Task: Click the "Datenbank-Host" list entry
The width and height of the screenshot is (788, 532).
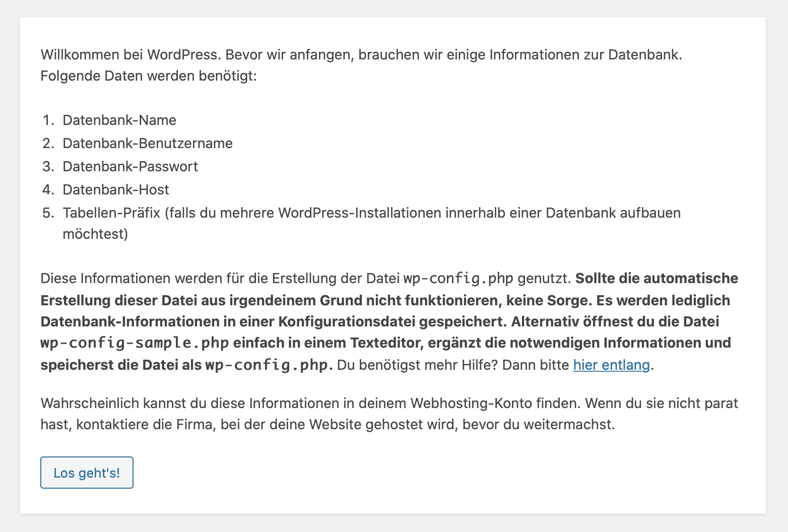Action: coord(116,189)
